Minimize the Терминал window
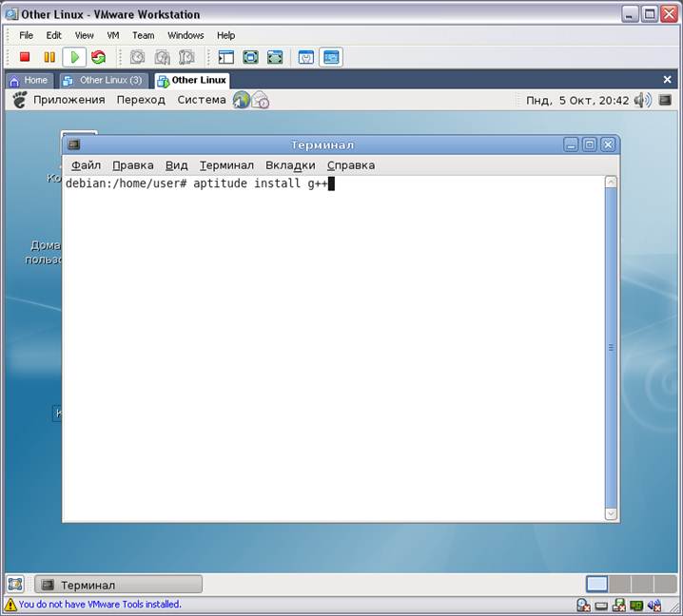683x616 pixels. pos(571,144)
